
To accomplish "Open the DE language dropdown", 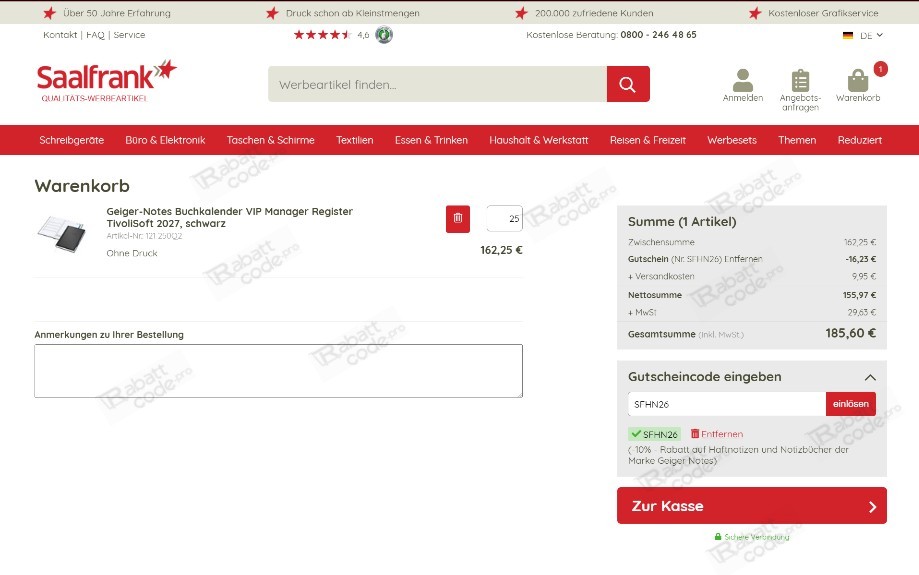I will pyautogui.click(x=871, y=36).
